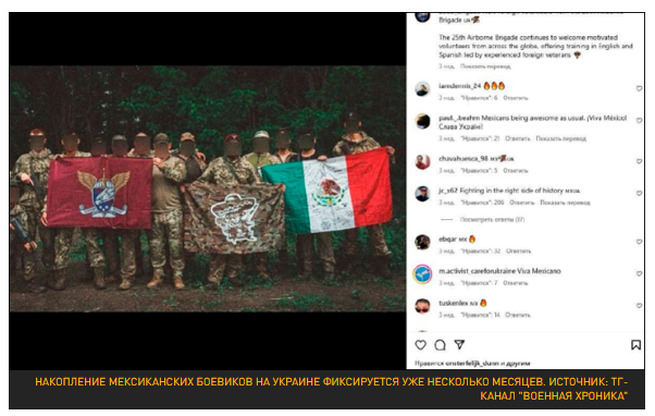
Task: Save the post with the bookmark icon
Action: pos(636,345)
